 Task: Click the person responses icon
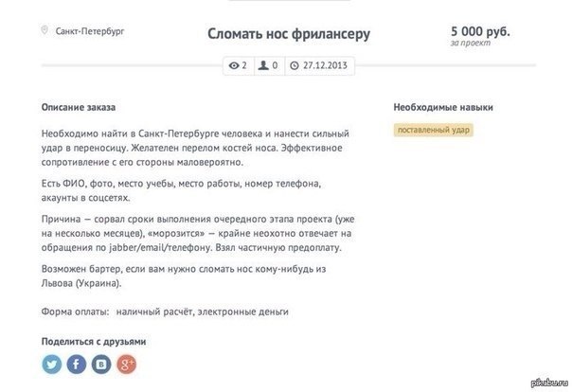(x=263, y=66)
